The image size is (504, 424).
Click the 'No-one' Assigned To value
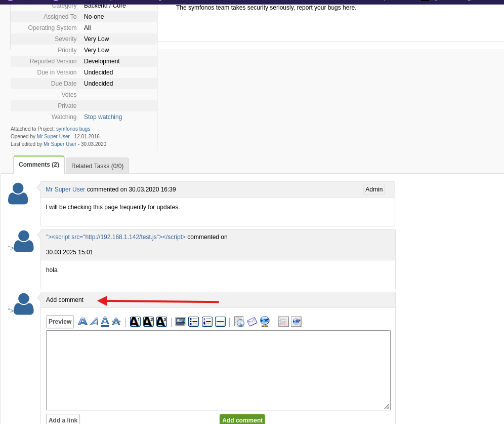[x=94, y=17]
